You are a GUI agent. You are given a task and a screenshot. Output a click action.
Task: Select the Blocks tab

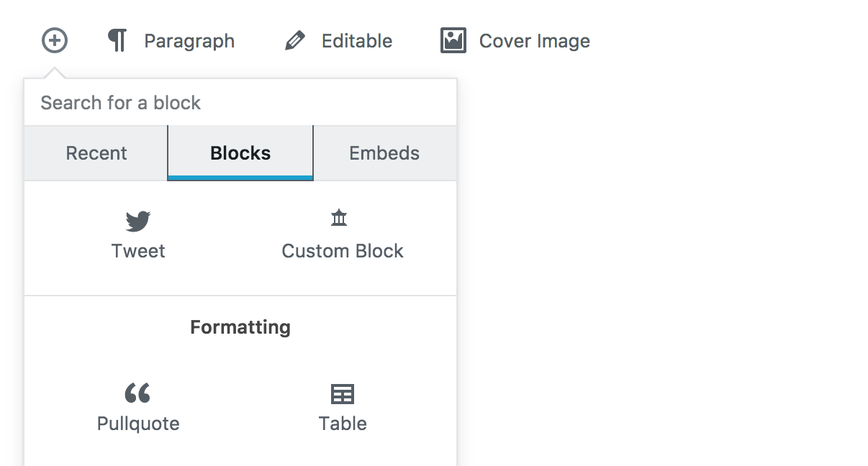coord(240,152)
